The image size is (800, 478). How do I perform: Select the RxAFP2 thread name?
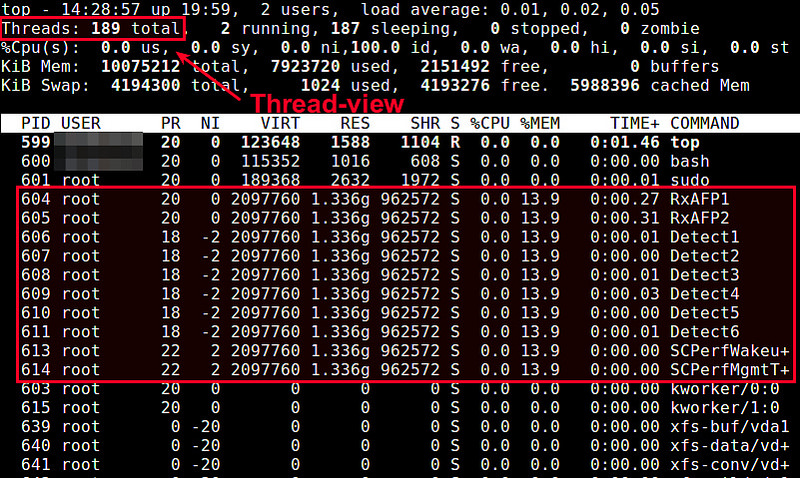point(700,218)
